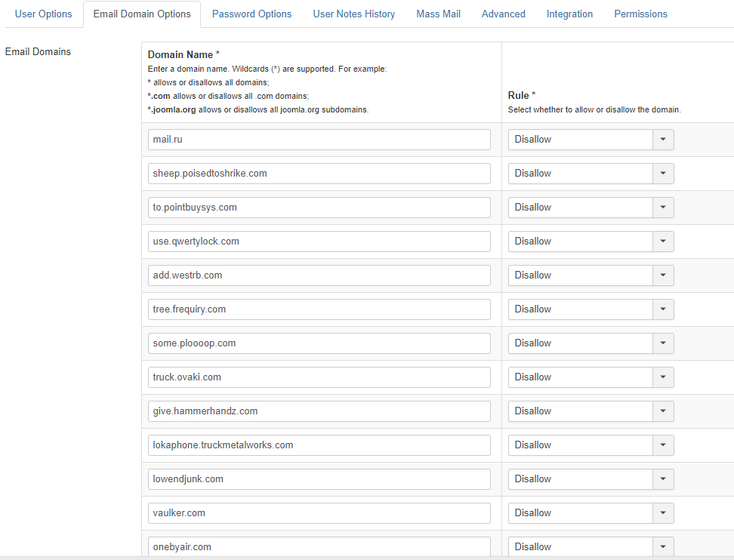Open the Integration tab
The image size is (734, 560).
click(569, 14)
